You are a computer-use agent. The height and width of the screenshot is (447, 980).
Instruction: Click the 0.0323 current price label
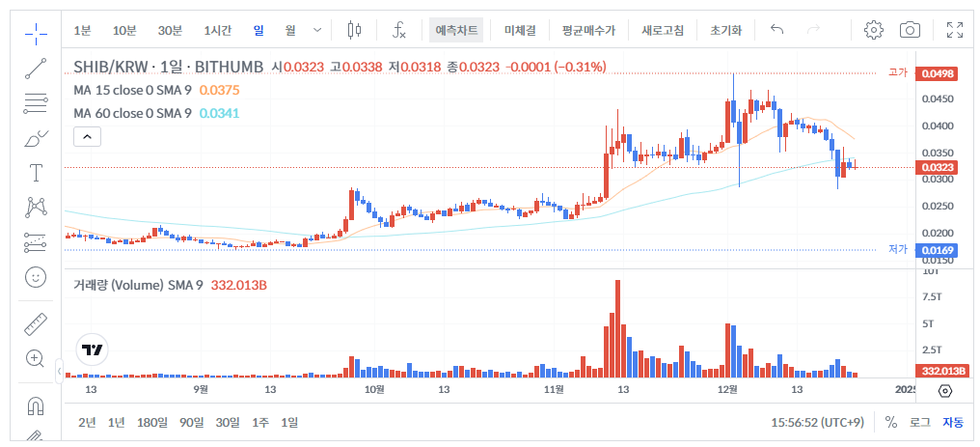pos(936,168)
